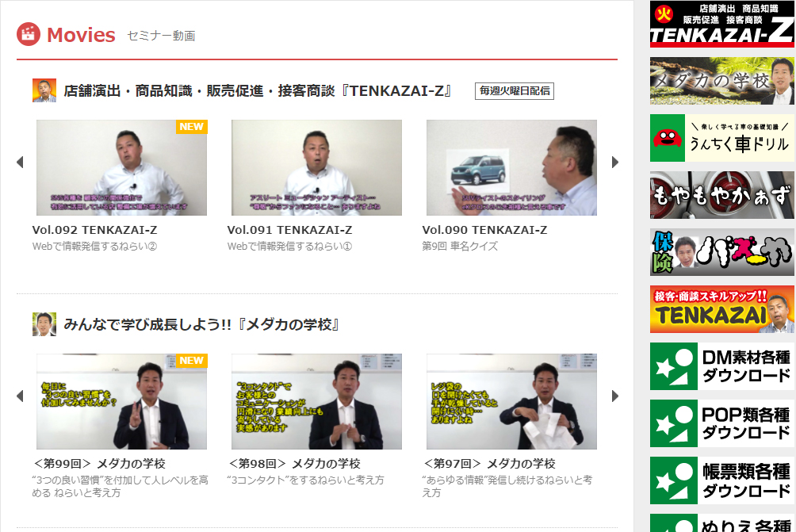The width and height of the screenshot is (796, 532).
Task: Click the Vol.092 TENKAZAI-Z title link
Action: point(95,230)
